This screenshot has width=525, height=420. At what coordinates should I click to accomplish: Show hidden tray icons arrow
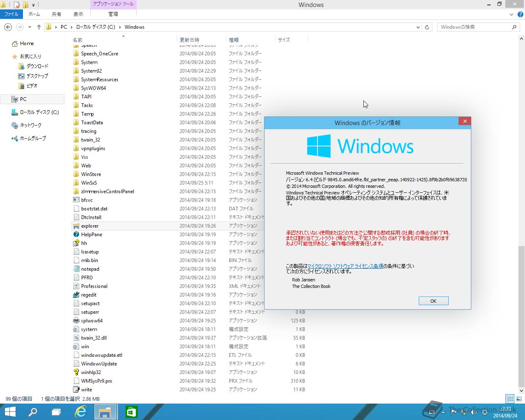pyautogui.click(x=443, y=412)
